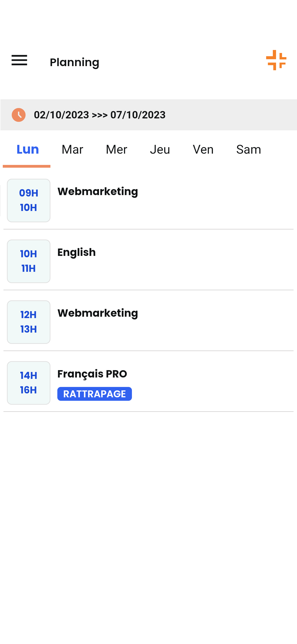Tap the RATTRAPAGE badge
Screen dimensions: 297x644
[x=94, y=394]
